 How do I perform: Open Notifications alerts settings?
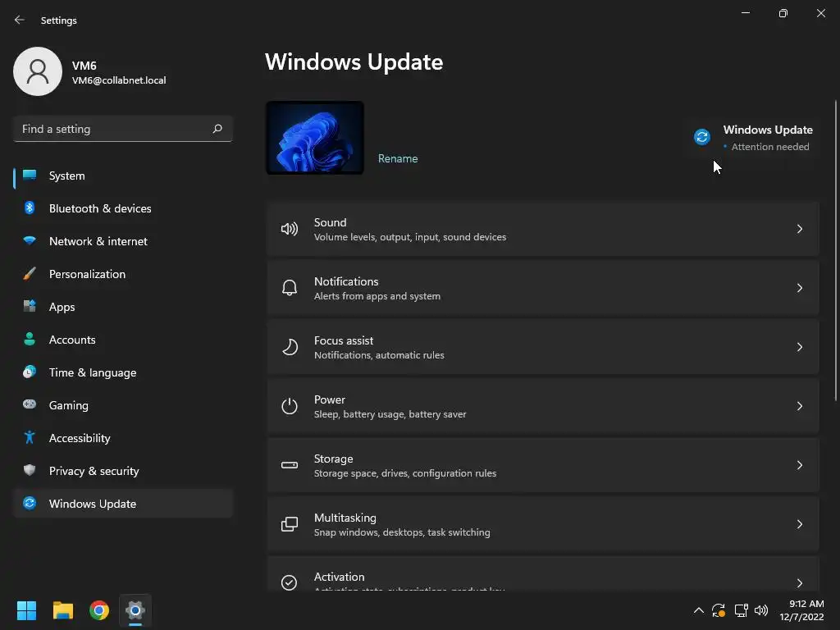(x=543, y=288)
